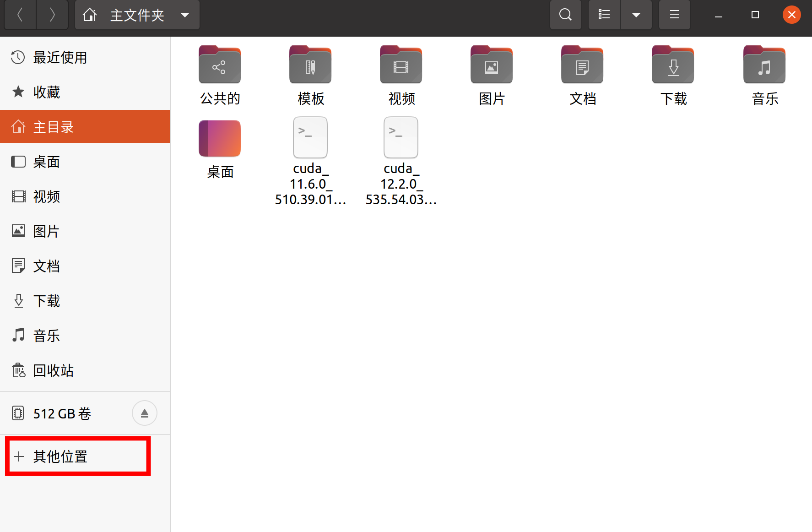Select the 音乐 folder in main pane

(764, 65)
